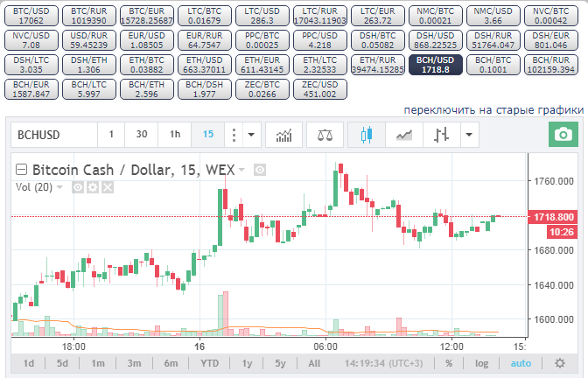Image resolution: width=588 pixels, height=378 pixels.
Task: Select the USD/RUR pair button
Action: click(89, 40)
